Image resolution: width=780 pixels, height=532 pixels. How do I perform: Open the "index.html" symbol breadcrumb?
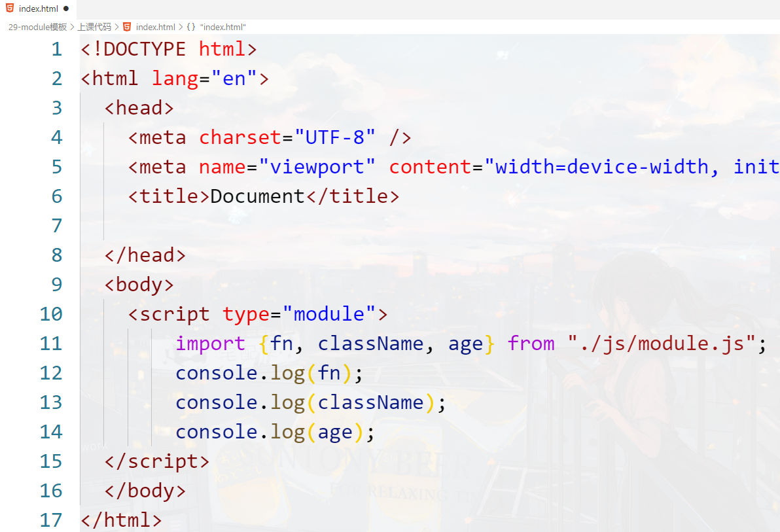coord(223,27)
